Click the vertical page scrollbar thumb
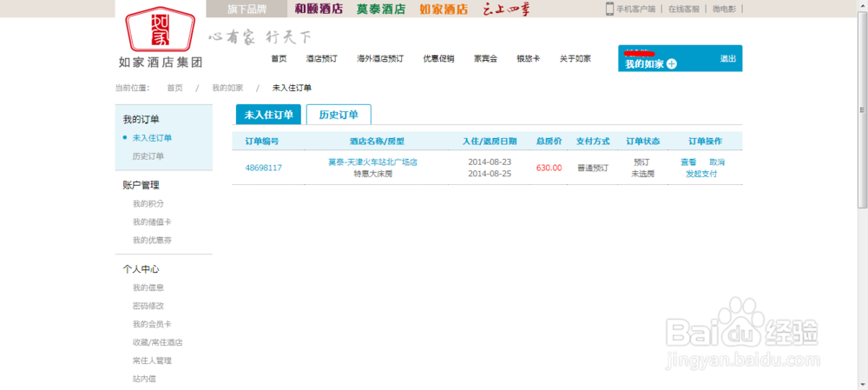Screen dimensions: 868x390 (x=863, y=109)
